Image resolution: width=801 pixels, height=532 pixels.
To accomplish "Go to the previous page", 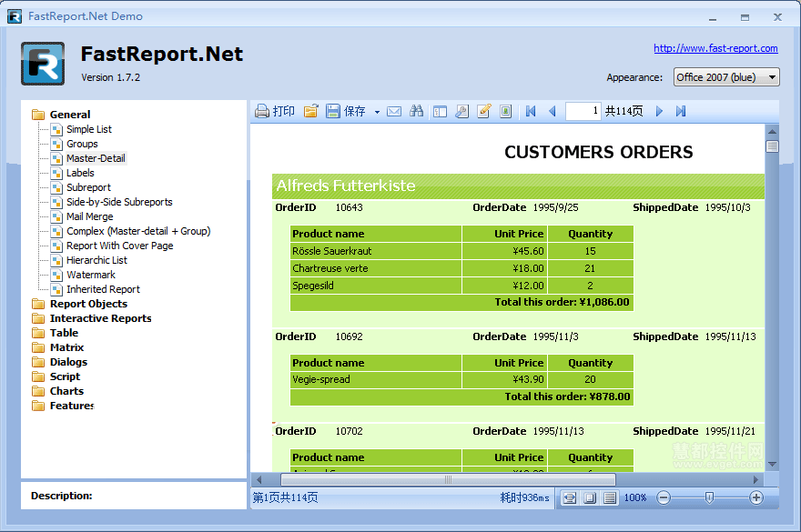I will tap(553, 111).
